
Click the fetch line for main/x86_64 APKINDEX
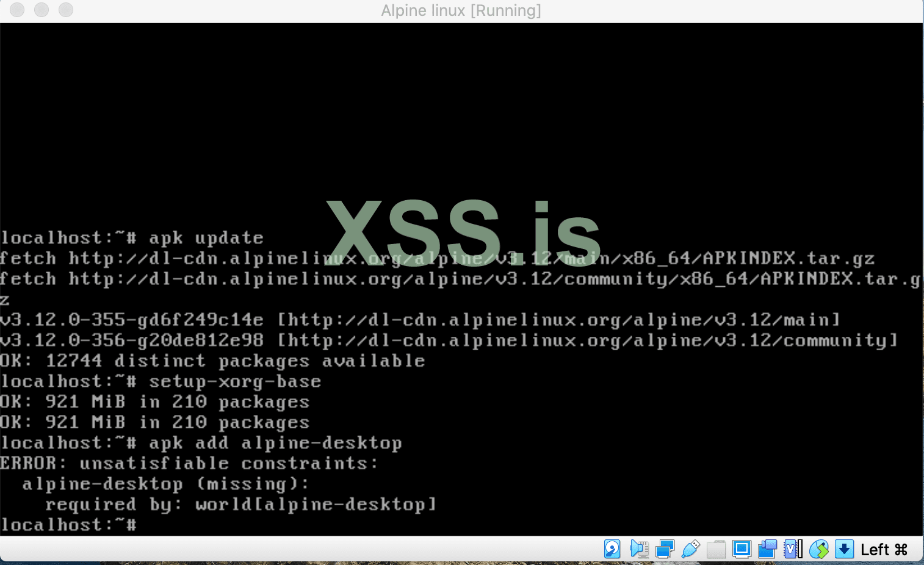[437, 259]
